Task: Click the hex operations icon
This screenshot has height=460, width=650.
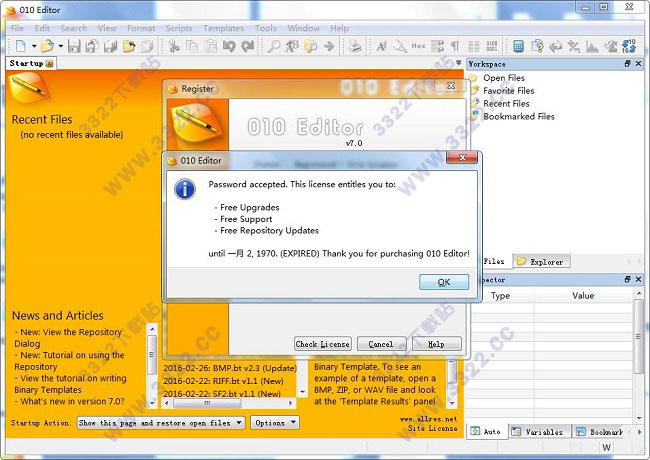Action: [574, 46]
